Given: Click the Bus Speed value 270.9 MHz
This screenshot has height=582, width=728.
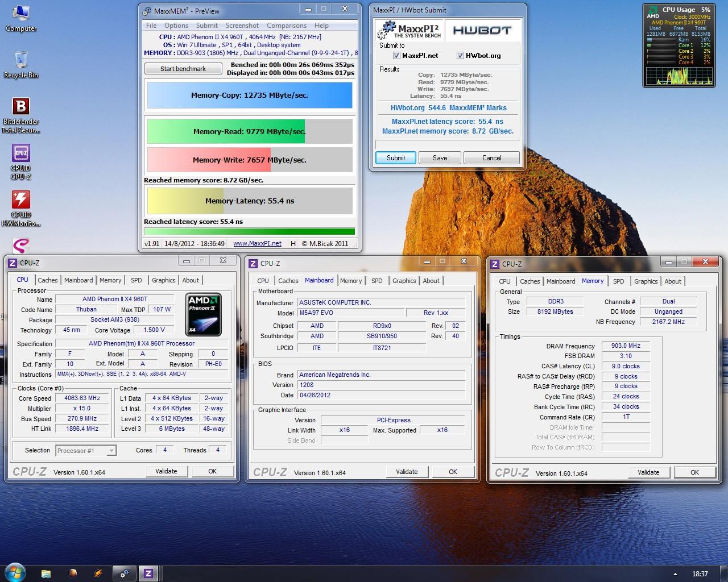Looking at the screenshot, I should [x=82, y=418].
